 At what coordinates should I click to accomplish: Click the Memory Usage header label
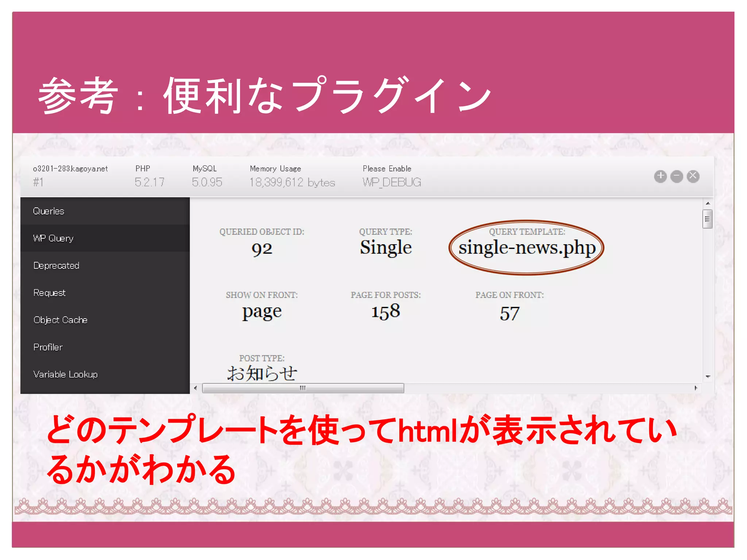pos(275,169)
